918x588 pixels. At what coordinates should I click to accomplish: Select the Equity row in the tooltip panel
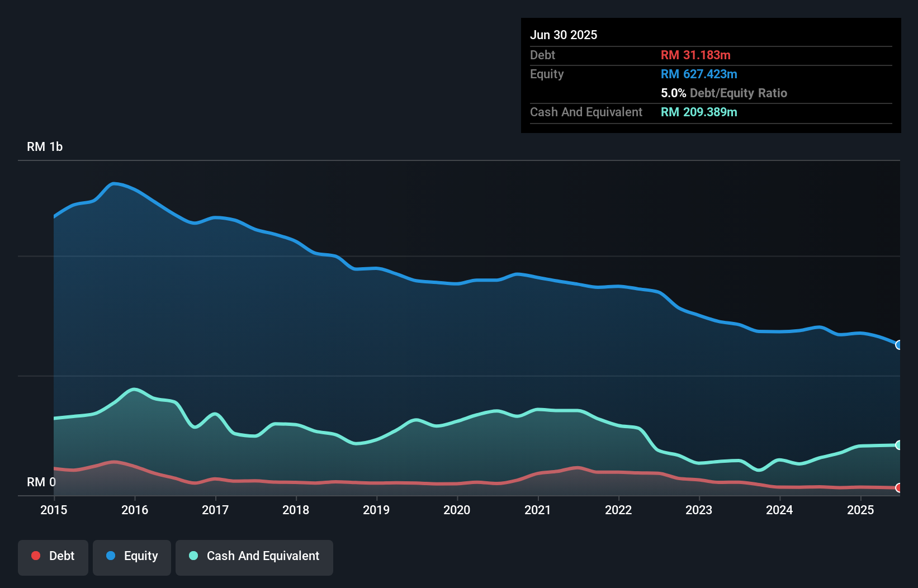[547, 74]
